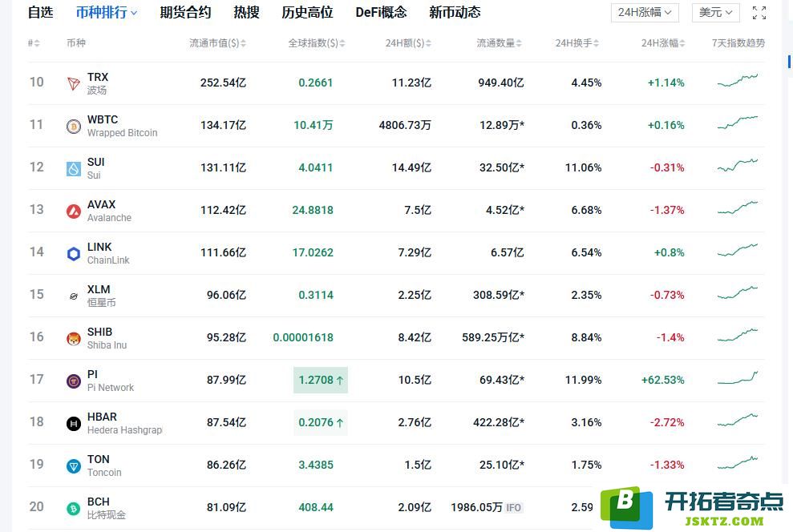Click the +62.53% change for PI
This screenshot has width=793, height=532.
click(662, 380)
